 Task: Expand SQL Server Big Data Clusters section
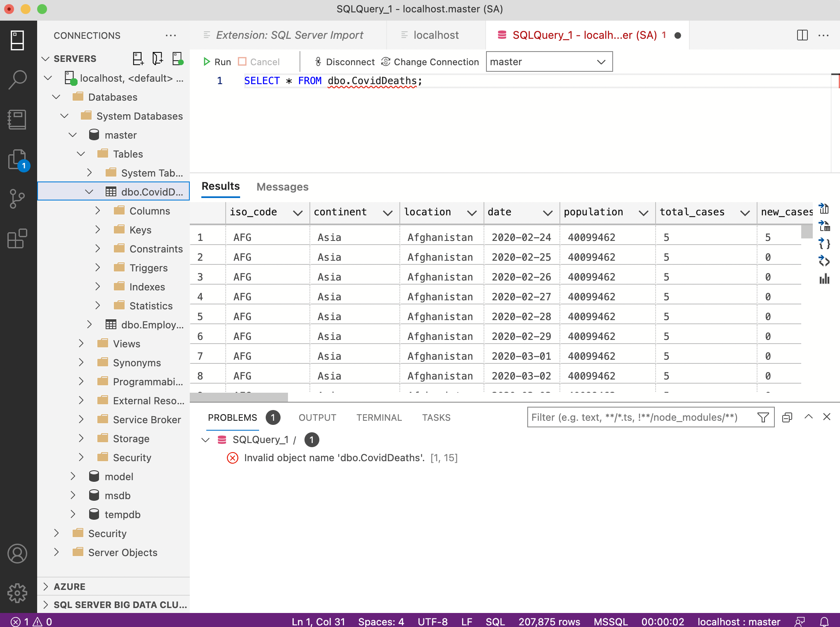[45, 605]
